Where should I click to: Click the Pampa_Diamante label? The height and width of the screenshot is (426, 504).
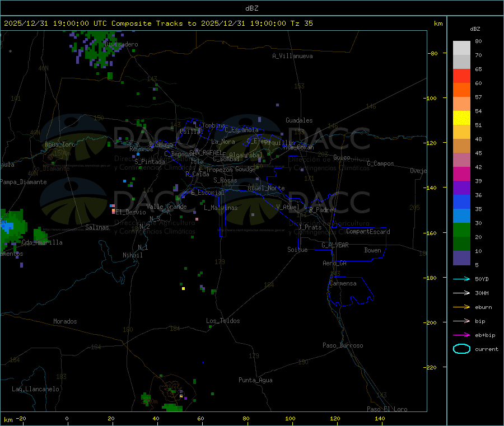click(24, 182)
